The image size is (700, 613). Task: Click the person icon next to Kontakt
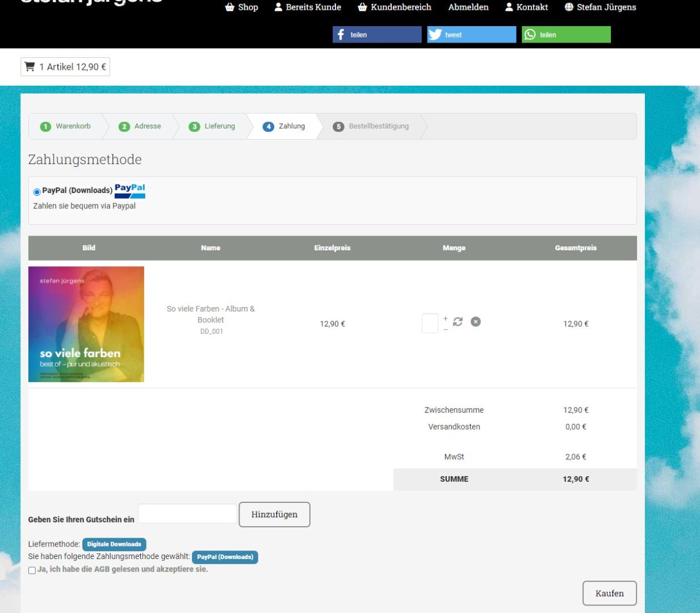click(509, 7)
